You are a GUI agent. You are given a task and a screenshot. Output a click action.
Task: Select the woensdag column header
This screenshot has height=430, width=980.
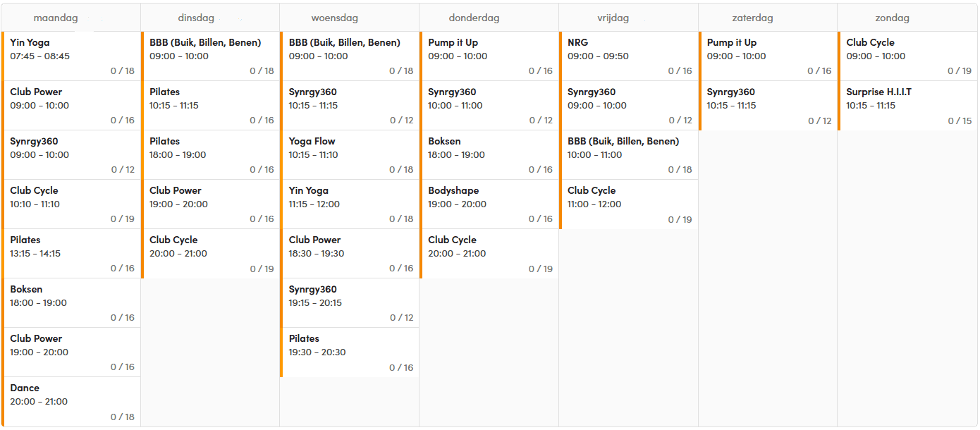pyautogui.click(x=334, y=18)
